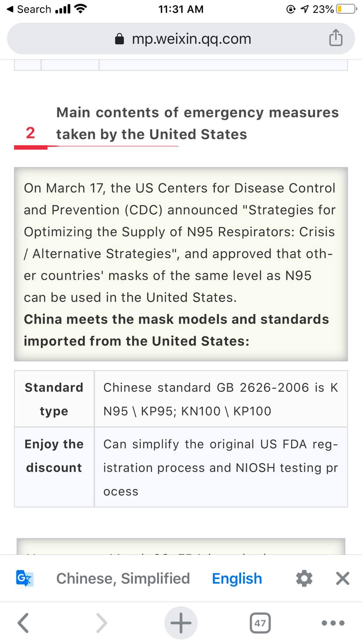The image size is (362, 644).
Task: Open the tab switcher showing 47
Action: pos(260,623)
